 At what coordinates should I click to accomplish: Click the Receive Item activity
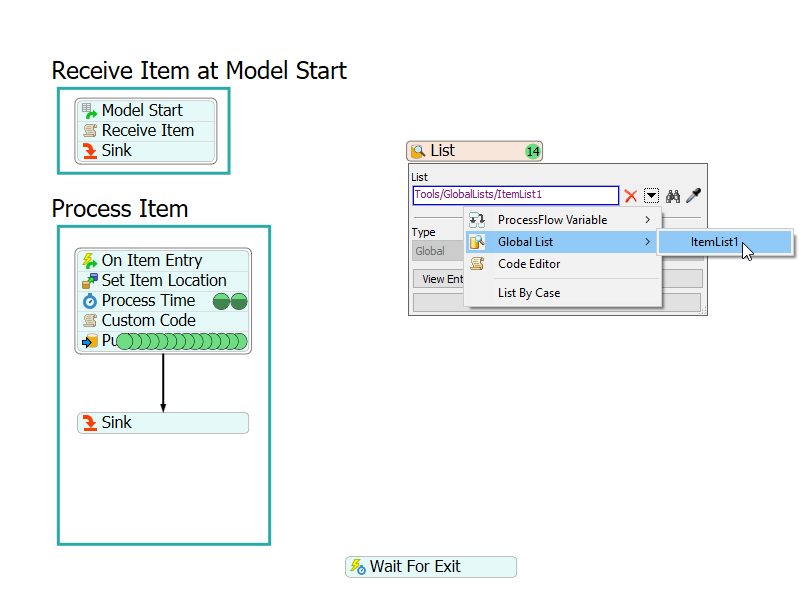(147, 131)
